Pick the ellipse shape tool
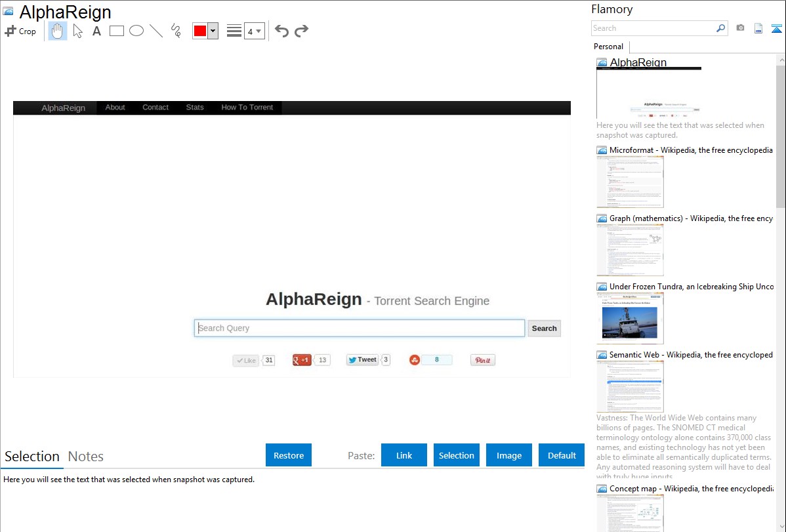786x532 pixels. [x=136, y=31]
